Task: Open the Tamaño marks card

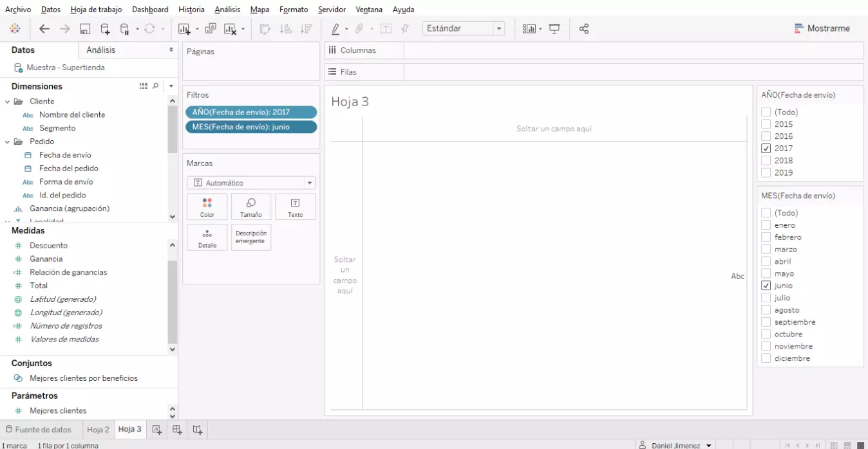Action: pyautogui.click(x=250, y=207)
